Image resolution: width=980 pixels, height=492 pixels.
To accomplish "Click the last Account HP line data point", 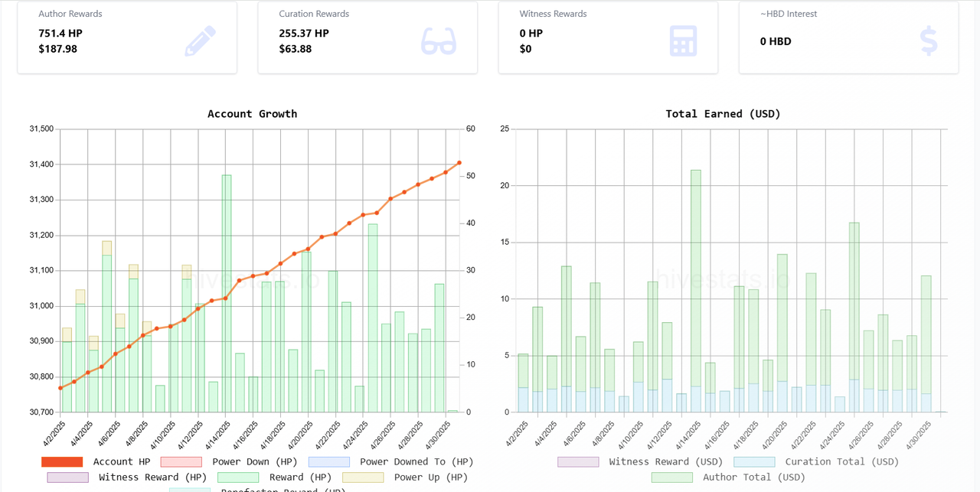I will 459,163.
